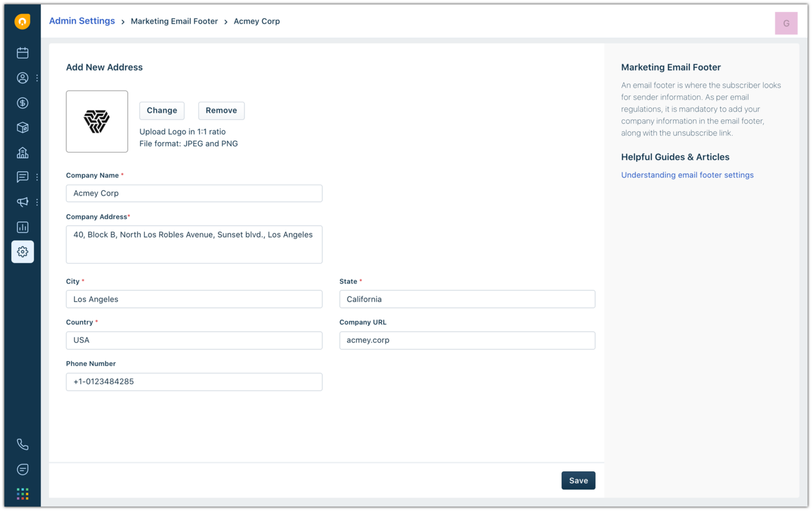The height and width of the screenshot is (511, 812).
Task: Click the Company Name input field
Action: pyautogui.click(x=194, y=193)
